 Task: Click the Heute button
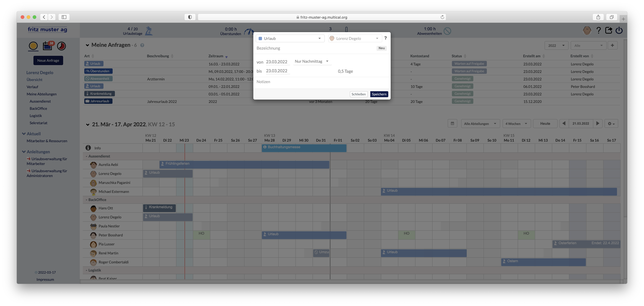[545, 123]
